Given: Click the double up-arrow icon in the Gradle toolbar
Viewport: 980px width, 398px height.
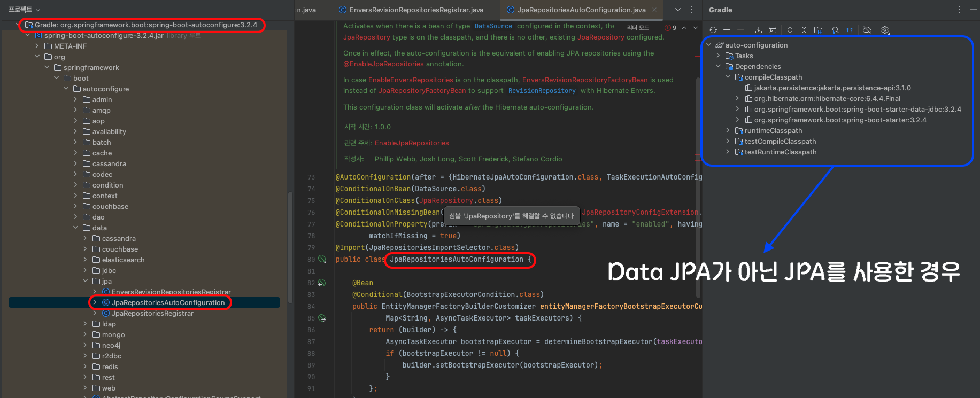Looking at the screenshot, I should (x=850, y=30).
